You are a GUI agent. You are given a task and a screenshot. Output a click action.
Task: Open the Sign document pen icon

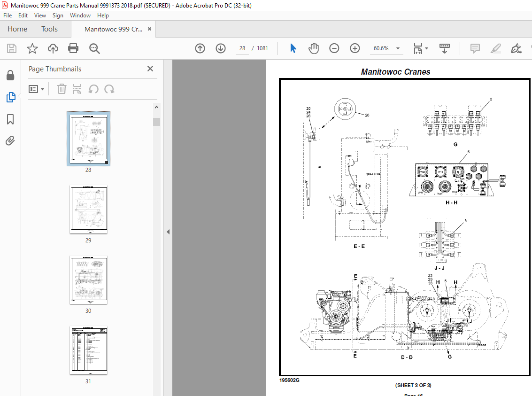tap(516, 48)
